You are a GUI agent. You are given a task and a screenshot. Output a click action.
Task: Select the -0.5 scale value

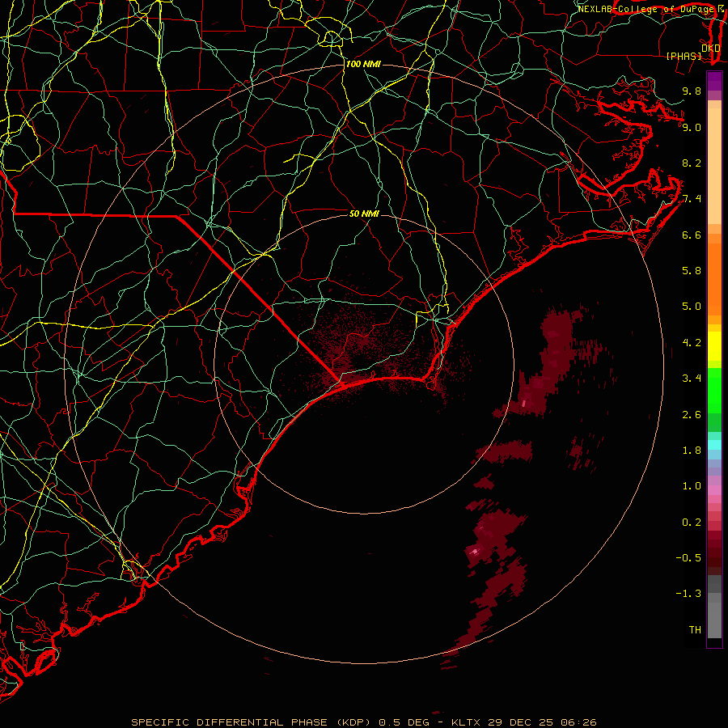tap(688, 558)
